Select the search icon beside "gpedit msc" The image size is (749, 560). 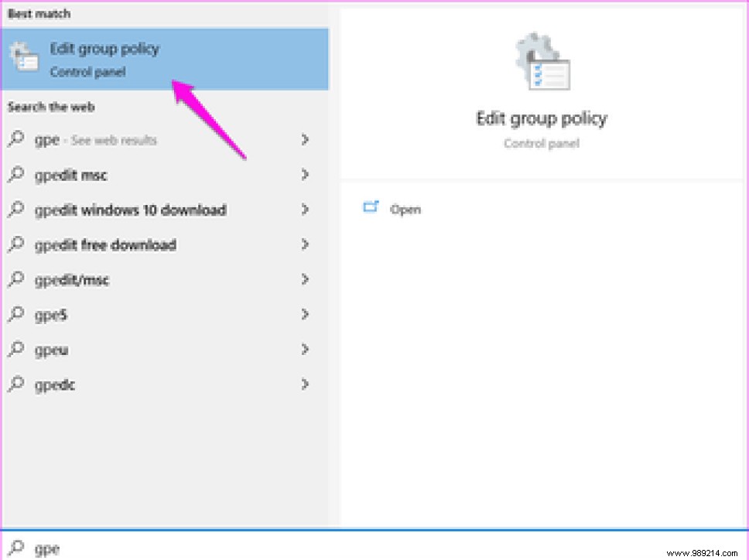15,175
